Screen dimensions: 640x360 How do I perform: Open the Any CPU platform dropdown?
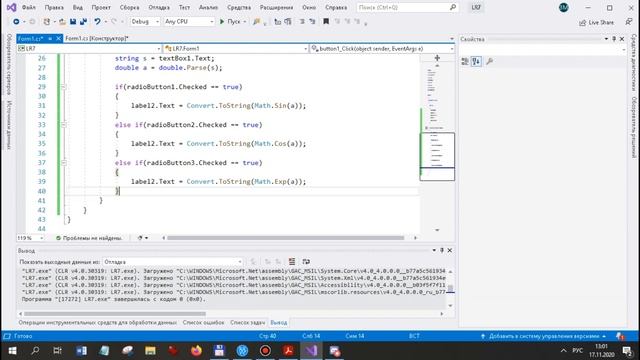(189, 22)
